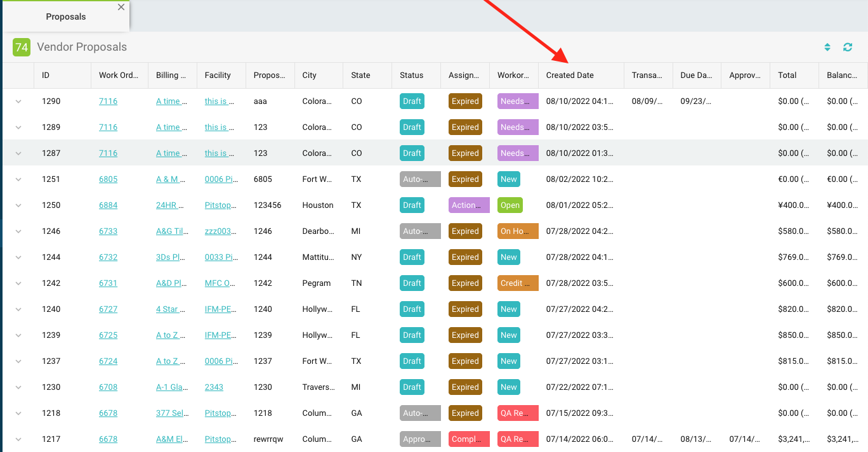The width and height of the screenshot is (868, 452).
Task: Expand the row for proposal ID 1290
Action: (x=18, y=101)
